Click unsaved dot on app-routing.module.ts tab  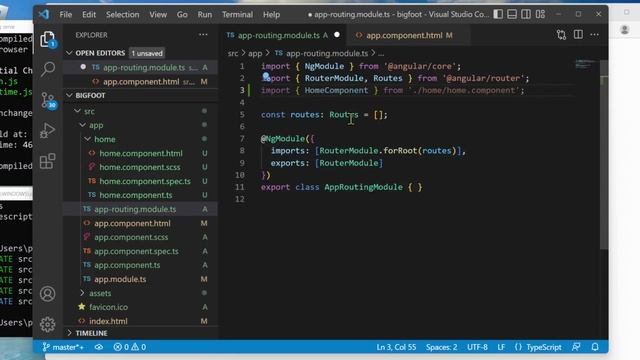click(x=337, y=35)
